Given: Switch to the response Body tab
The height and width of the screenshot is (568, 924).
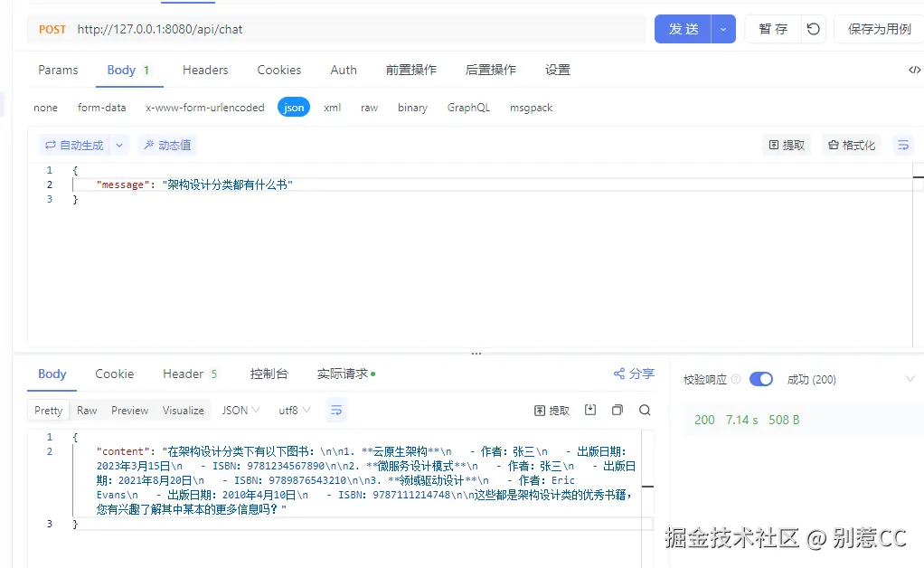Looking at the screenshot, I should (x=52, y=374).
